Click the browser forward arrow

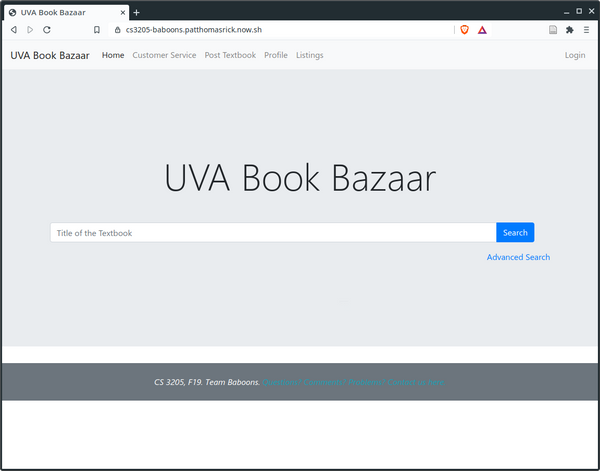[30, 30]
